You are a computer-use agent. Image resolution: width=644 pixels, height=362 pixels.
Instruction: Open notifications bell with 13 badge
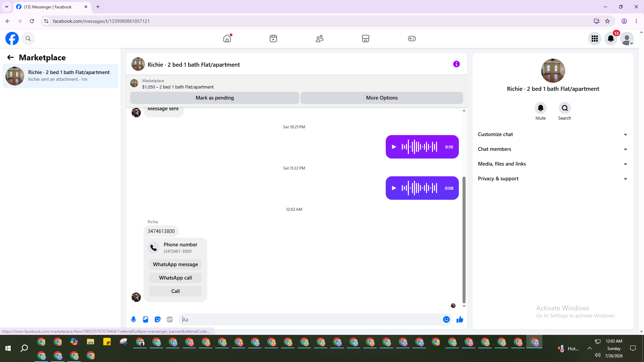(x=611, y=39)
